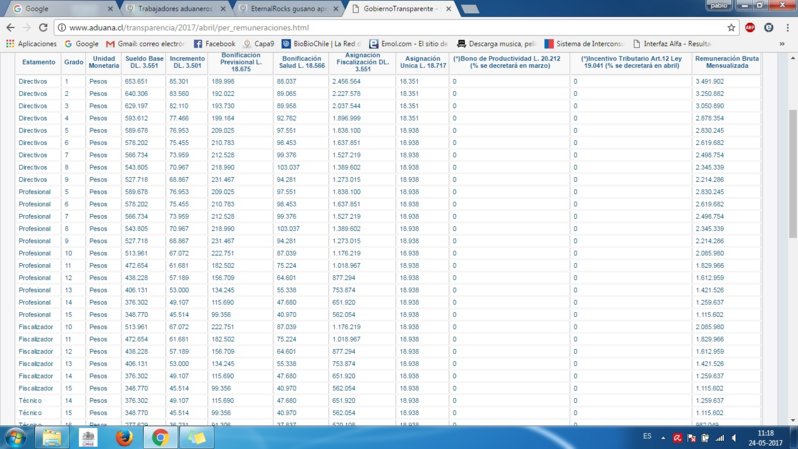Click the scrollbar down arrow

(x=792, y=420)
